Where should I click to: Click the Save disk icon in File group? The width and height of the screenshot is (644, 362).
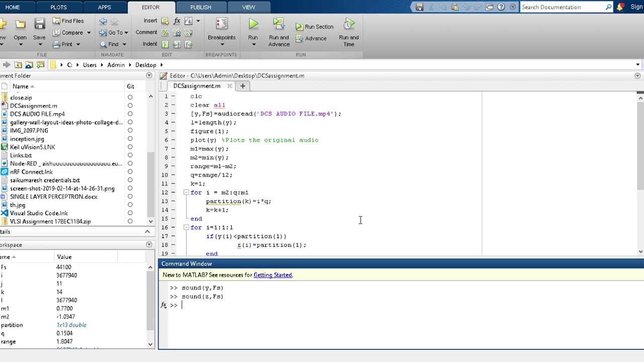click(x=39, y=24)
